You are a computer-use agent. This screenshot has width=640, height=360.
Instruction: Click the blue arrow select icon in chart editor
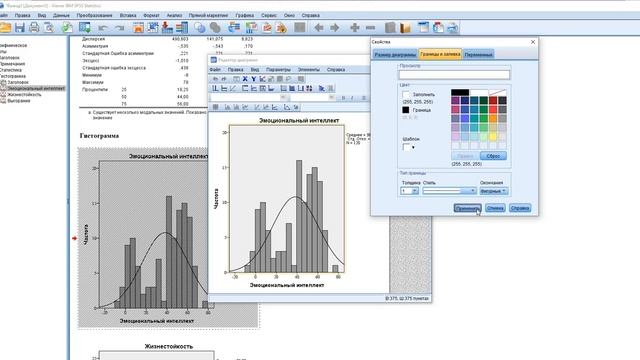[322, 88]
